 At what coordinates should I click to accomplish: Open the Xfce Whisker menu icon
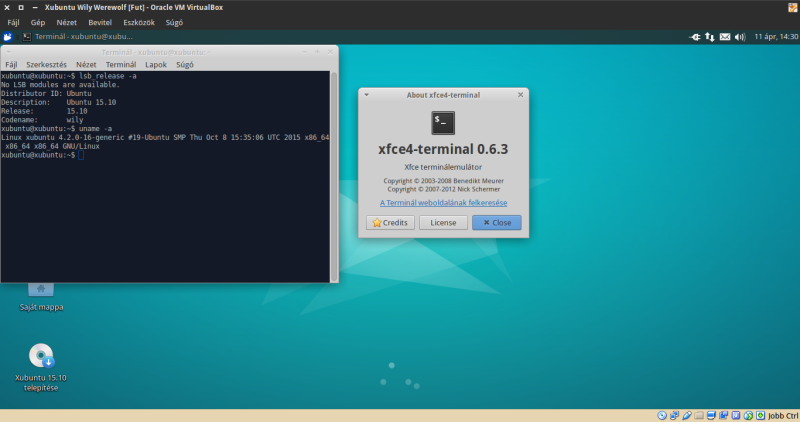(x=7, y=37)
